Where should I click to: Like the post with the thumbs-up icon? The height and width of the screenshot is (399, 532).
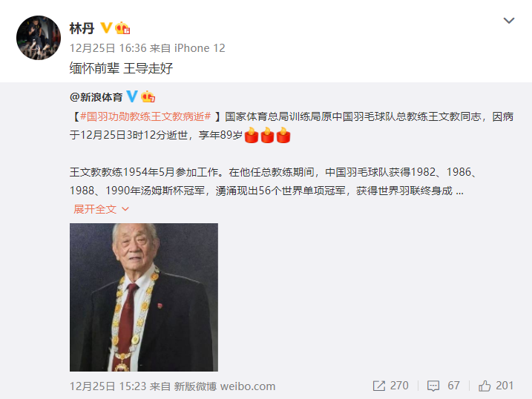click(485, 386)
